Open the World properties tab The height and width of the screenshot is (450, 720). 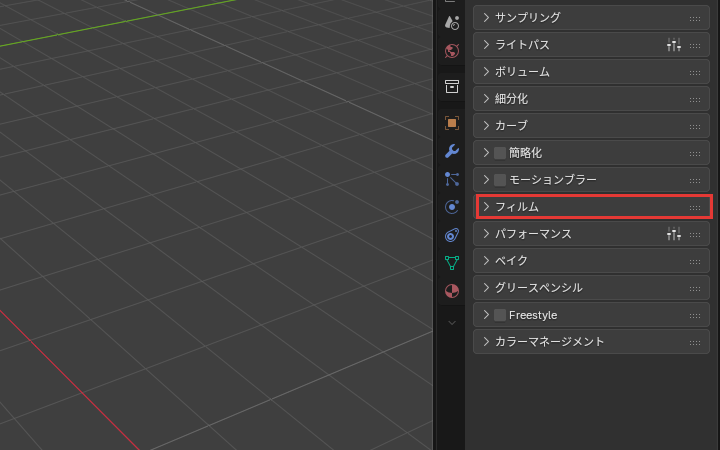452,51
